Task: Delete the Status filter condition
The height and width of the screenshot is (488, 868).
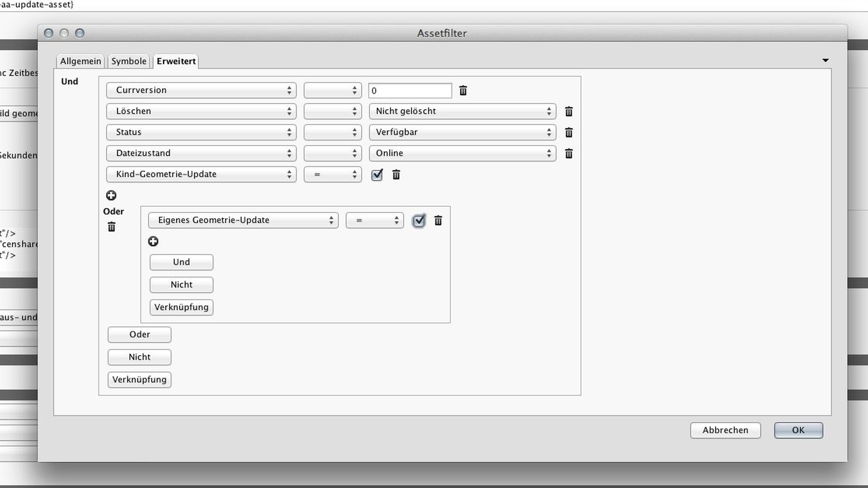Action: (x=568, y=132)
